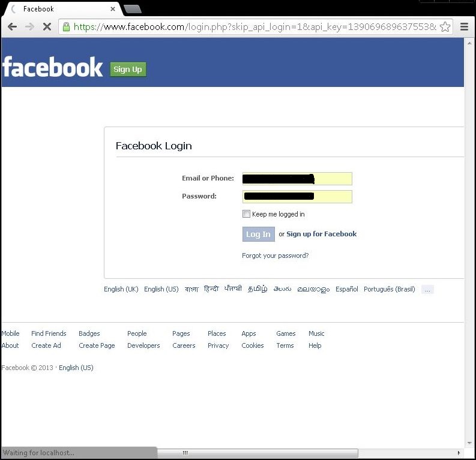Image resolution: width=476 pixels, height=460 pixels.
Task: Switch language to Malayalam (മലയാളം)
Action: pyautogui.click(x=313, y=289)
